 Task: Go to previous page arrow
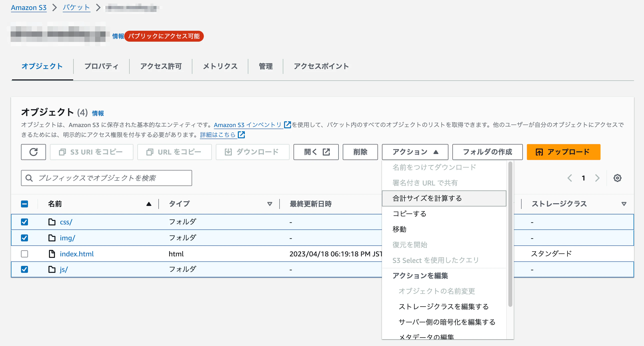coord(570,178)
